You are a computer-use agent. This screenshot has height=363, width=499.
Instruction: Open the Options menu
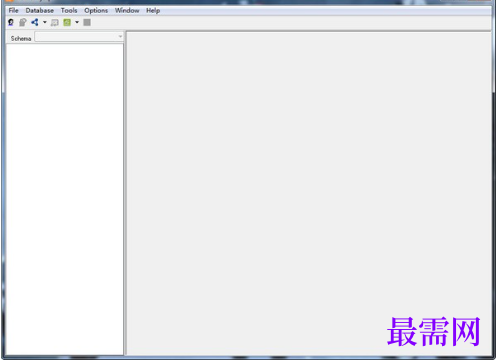pos(96,10)
